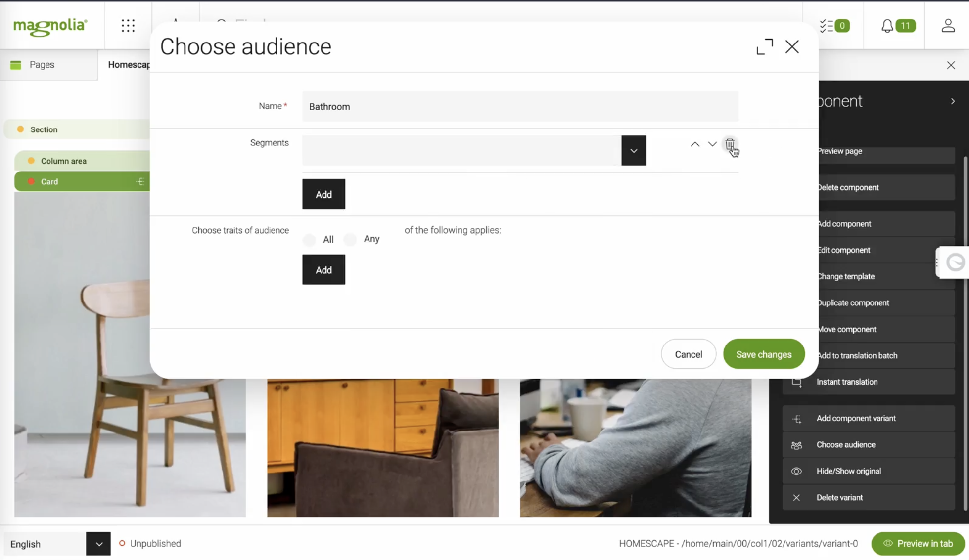Click the Cancel button
Image resolution: width=969 pixels, height=560 pixels.
click(688, 354)
